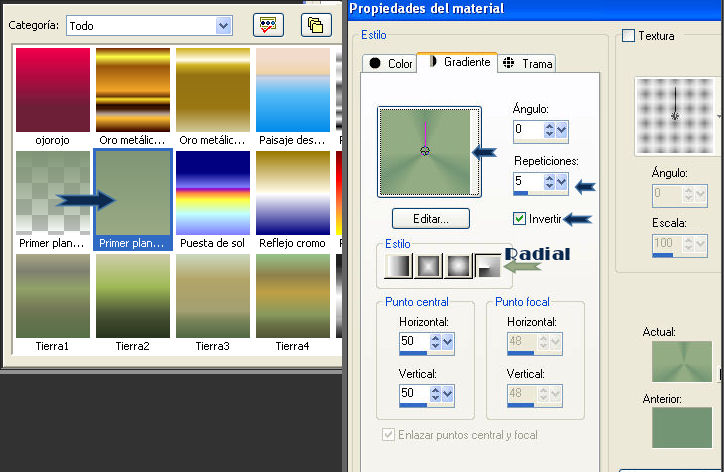724x472 pixels.
Task: Click the file locations icon button
Action: [x=316, y=25]
